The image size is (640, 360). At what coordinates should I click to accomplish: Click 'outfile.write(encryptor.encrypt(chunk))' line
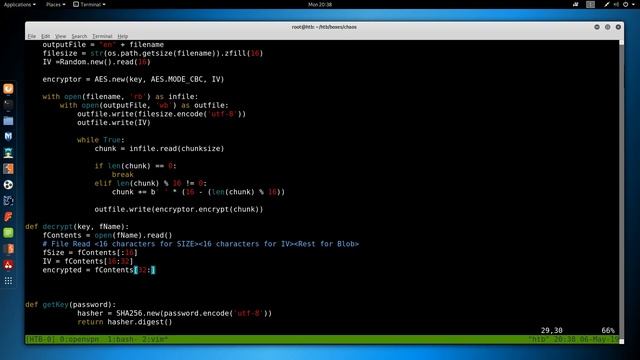(179, 209)
